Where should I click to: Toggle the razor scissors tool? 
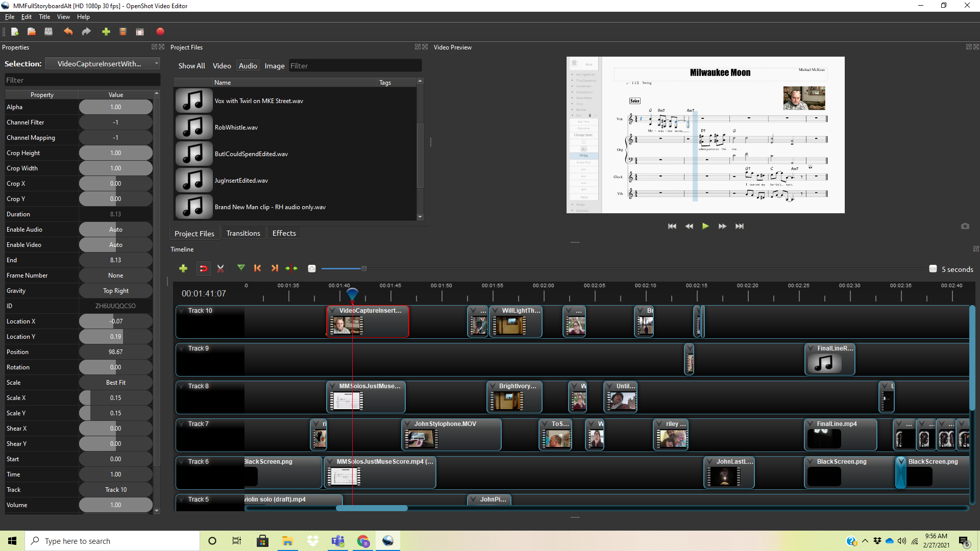[220, 268]
